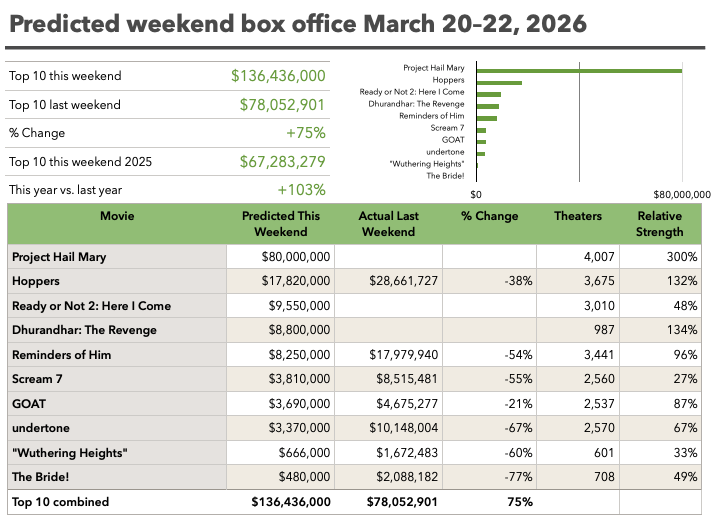This screenshot has width=720, height=520.
Task: Click the 'Actual Last Weekend' column header
Action: [386, 223]
